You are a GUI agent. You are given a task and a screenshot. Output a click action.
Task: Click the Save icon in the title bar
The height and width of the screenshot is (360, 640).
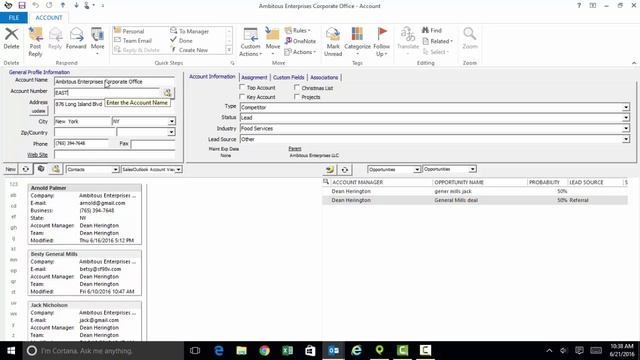pos(22,6)
